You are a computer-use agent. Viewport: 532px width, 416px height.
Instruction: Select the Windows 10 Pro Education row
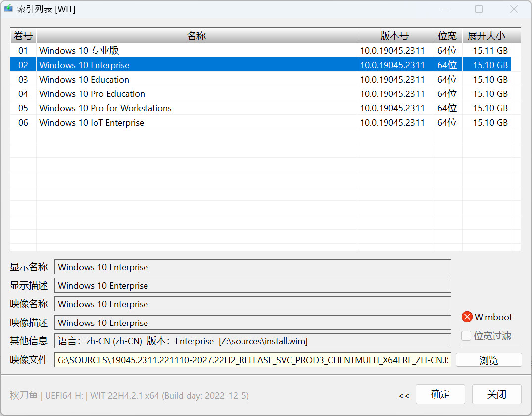click(261, 93)
